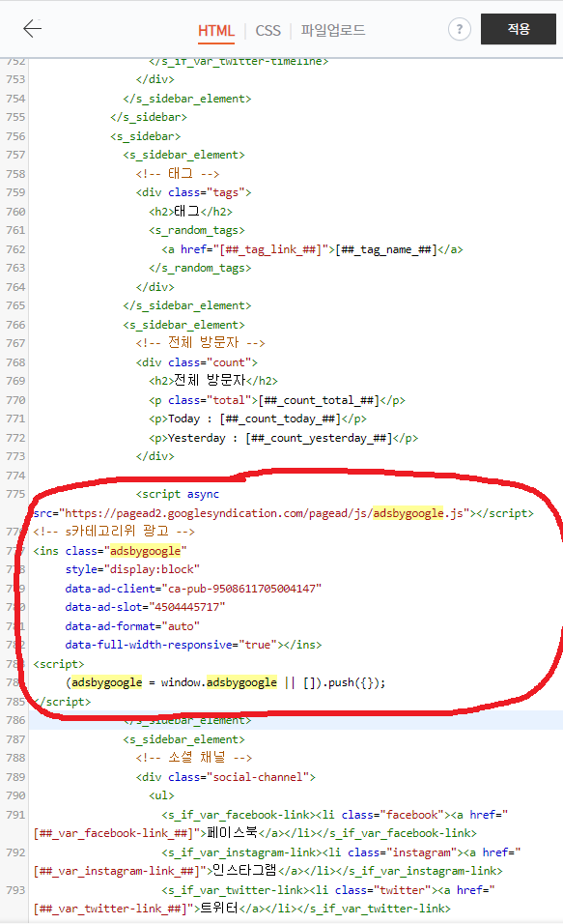Select line number 753
563x924 pixels.
pyautogui.click(x=15, y=79)
